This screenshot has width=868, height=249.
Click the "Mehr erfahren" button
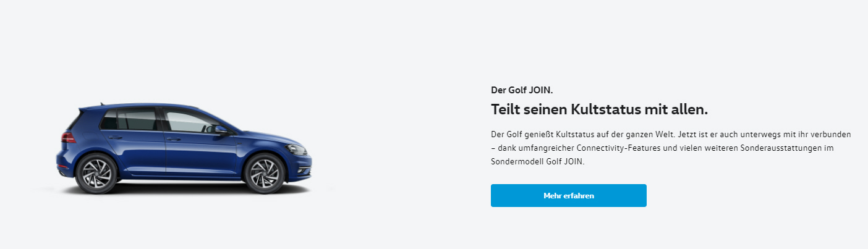(568, 195)
